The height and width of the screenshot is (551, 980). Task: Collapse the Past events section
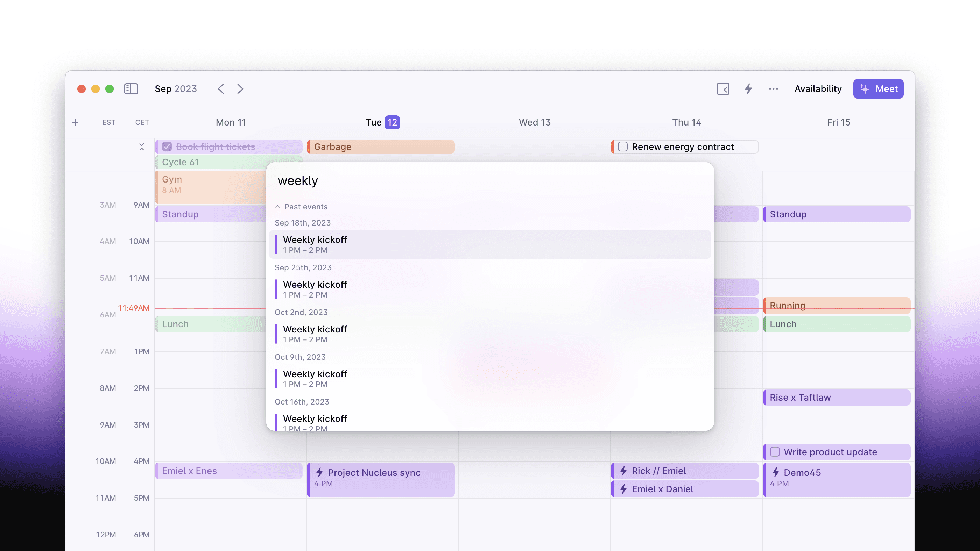[x=278, y=207]
